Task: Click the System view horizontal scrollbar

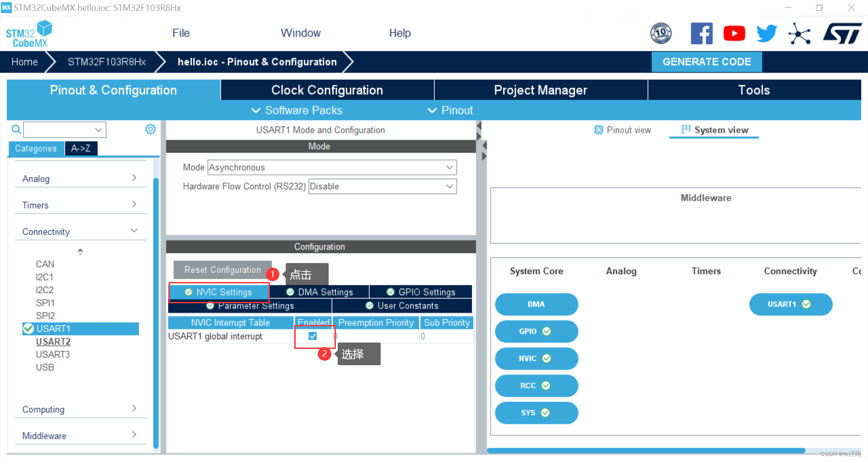Action: point(646,451)
